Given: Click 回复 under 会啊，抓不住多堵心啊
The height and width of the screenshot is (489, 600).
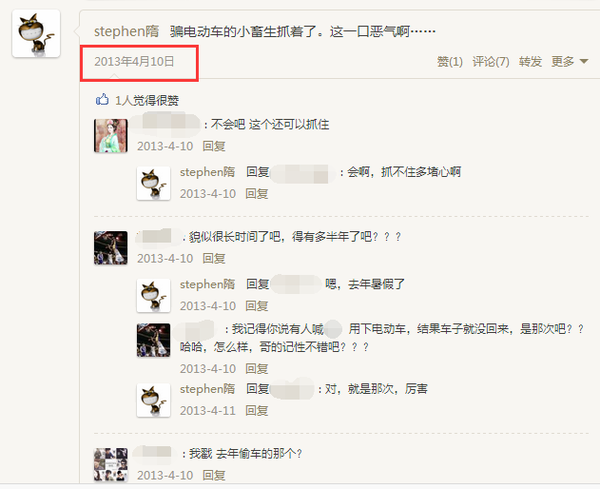Looking at the screenshot, I should point(256,194).
